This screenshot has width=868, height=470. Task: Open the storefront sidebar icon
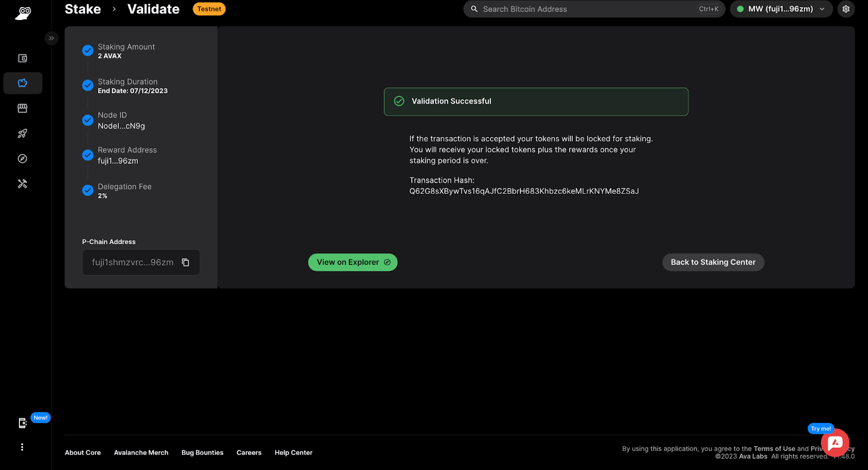[x=23, y=109]
